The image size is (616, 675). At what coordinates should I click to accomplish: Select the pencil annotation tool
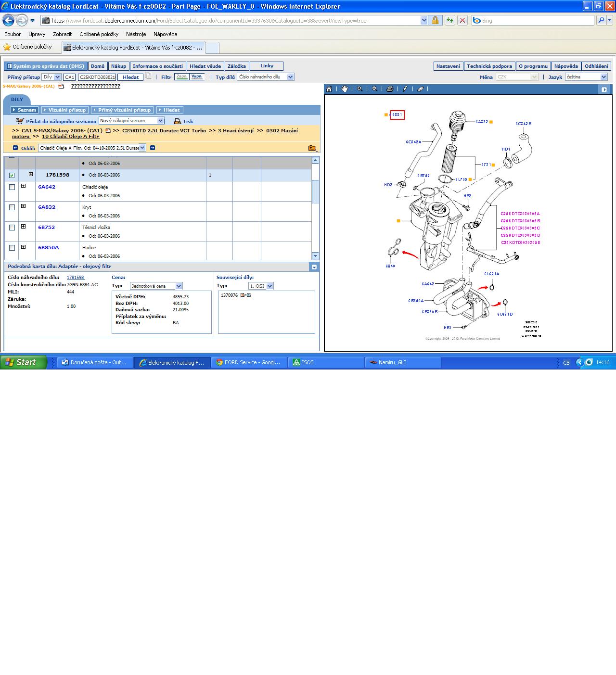point(405,89)
